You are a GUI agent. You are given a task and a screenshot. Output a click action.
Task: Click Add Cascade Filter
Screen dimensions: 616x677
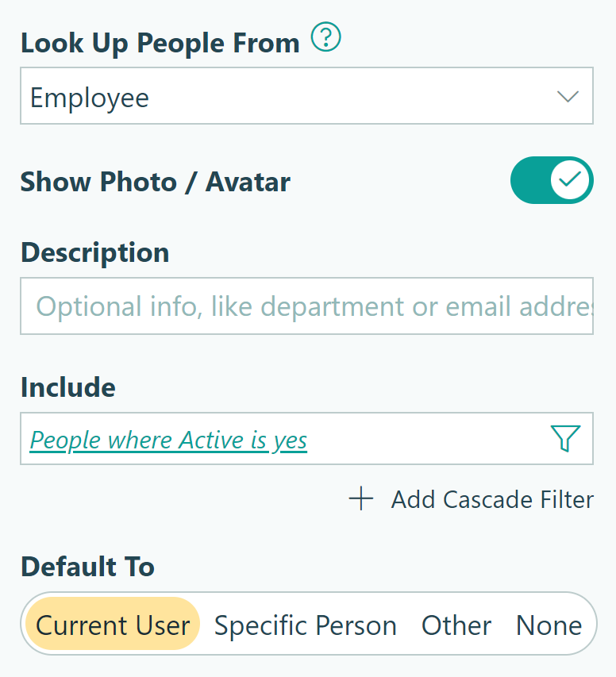(491, 498)
